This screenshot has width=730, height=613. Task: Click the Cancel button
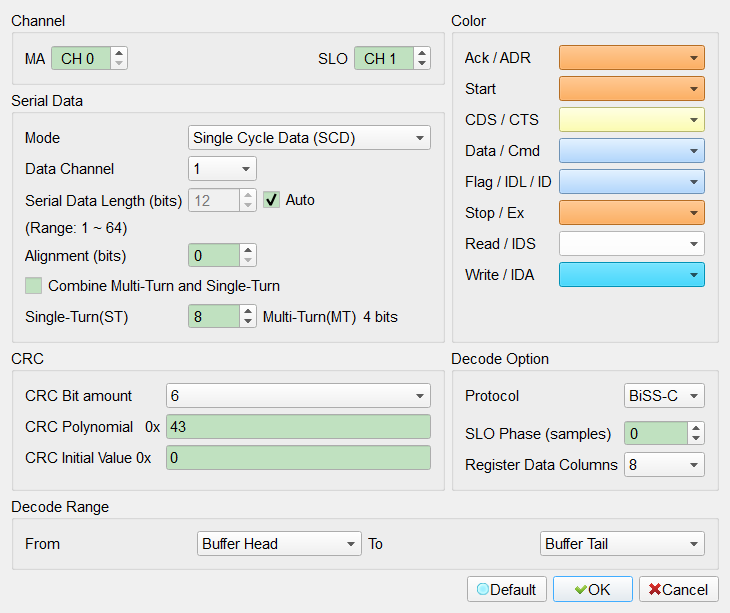[679, 589]
